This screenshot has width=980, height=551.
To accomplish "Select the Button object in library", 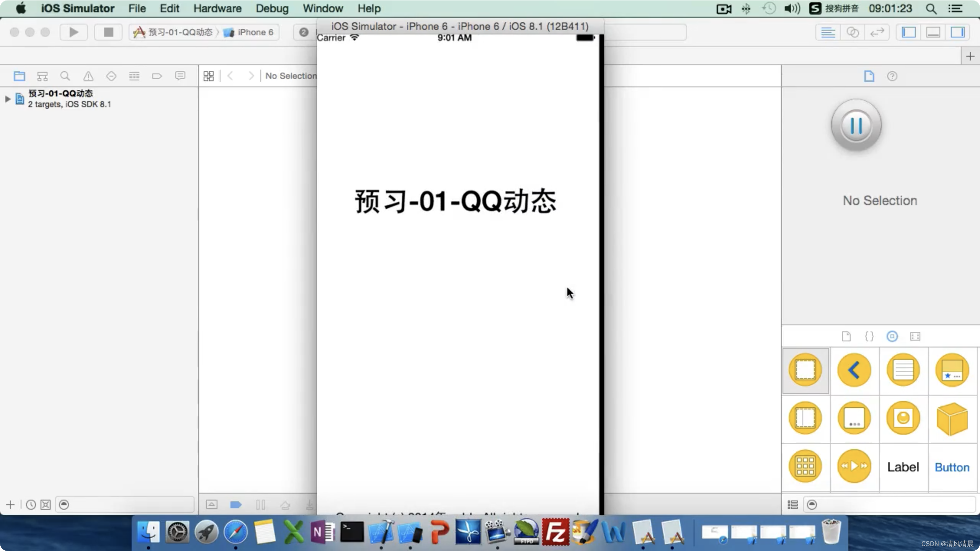I will click(x=952, y=467).
